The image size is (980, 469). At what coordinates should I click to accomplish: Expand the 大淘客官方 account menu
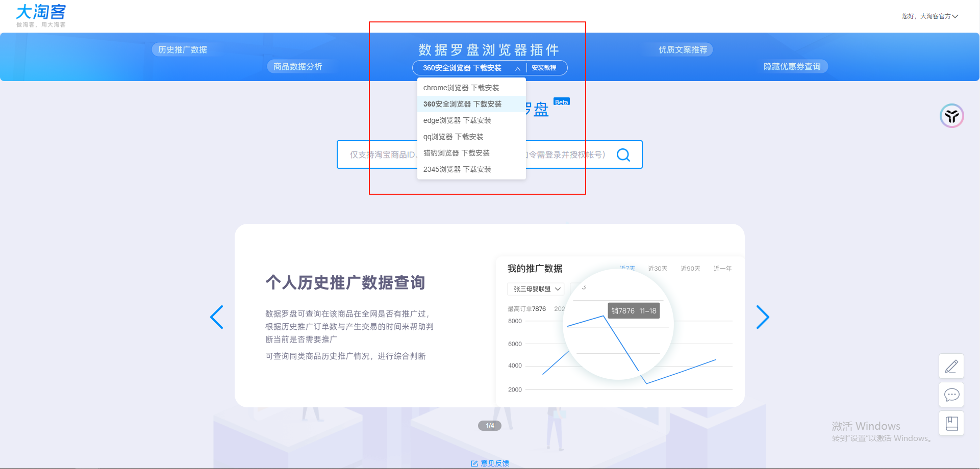(x=930, y=16)
